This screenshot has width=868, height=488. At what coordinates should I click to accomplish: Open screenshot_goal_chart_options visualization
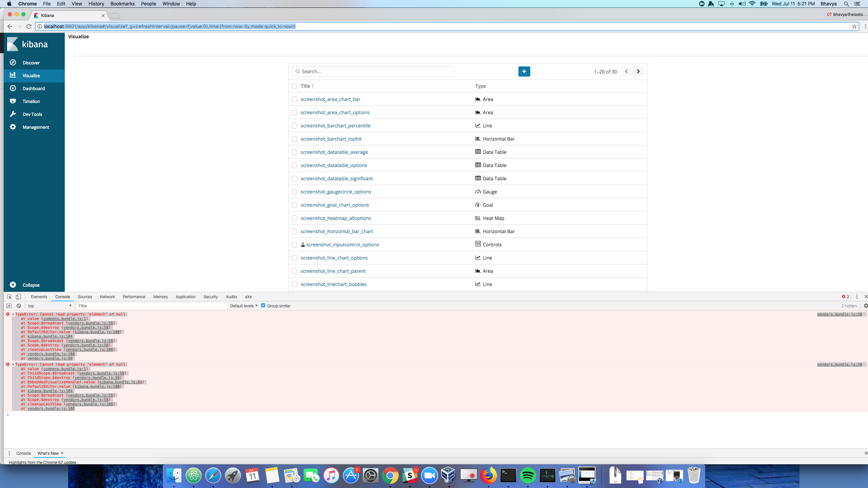(335, 205)
